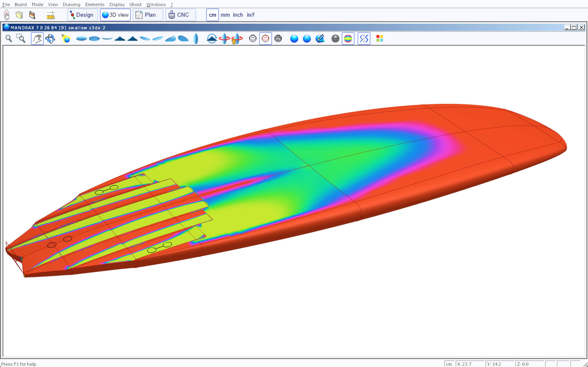The image size is (588, 367).
Task: Toggle the rainbow curvature color display
Action: coord(348,39)
